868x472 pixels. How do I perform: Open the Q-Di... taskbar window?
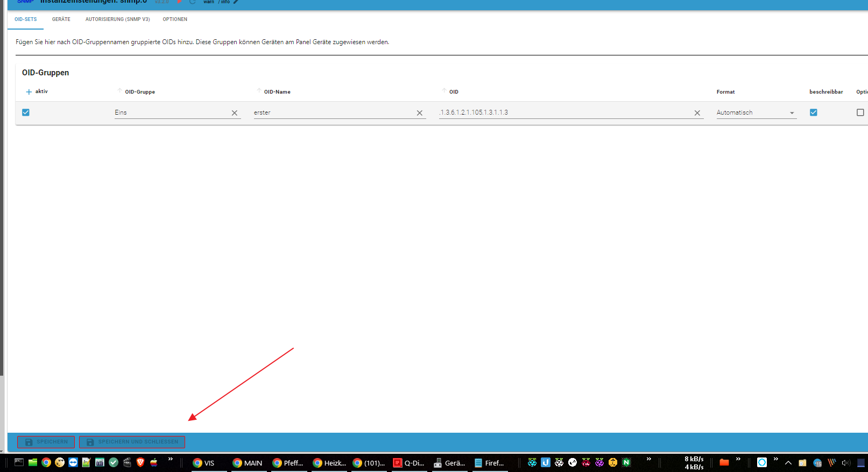pyautogui.click(x=410, y=463)
